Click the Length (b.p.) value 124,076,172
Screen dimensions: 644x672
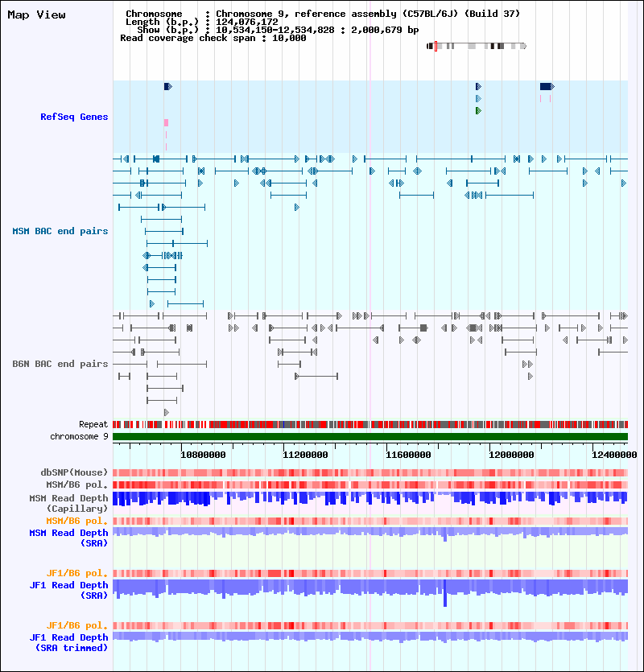(x=246, y=22)
